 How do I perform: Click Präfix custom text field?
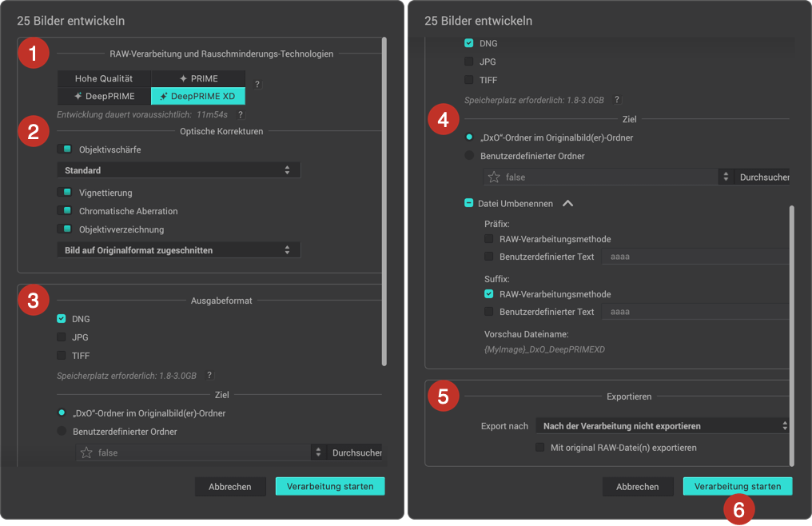click(695, 257)
